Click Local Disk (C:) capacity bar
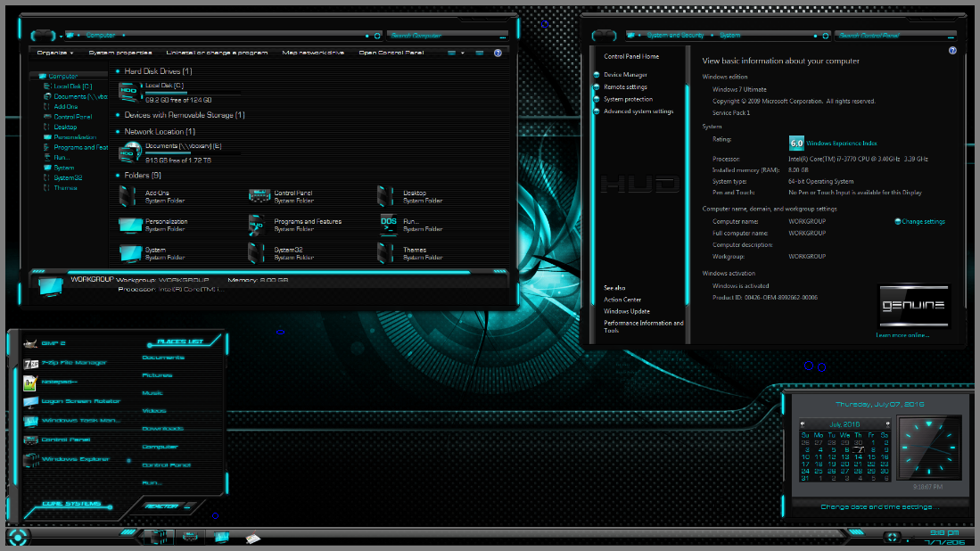Image resolution: width=980 pixels, height=551 pixels. tap(193, 93)
